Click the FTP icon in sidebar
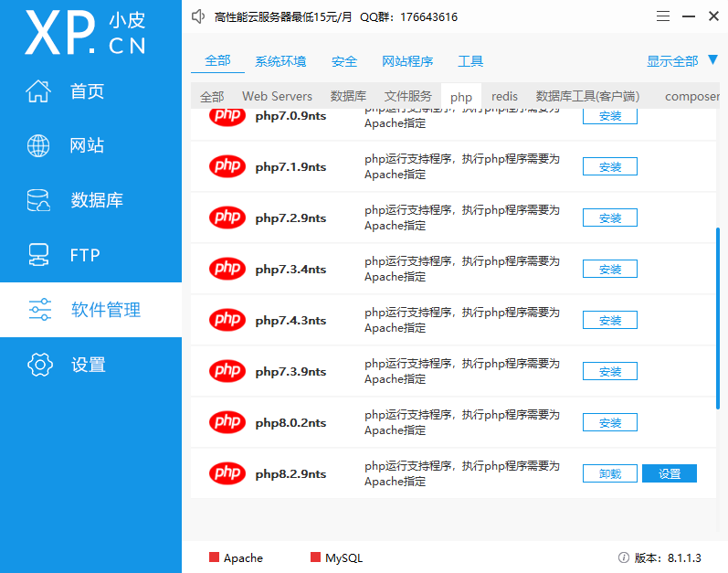Screen dimensions: 728x573 coord(39,255)
